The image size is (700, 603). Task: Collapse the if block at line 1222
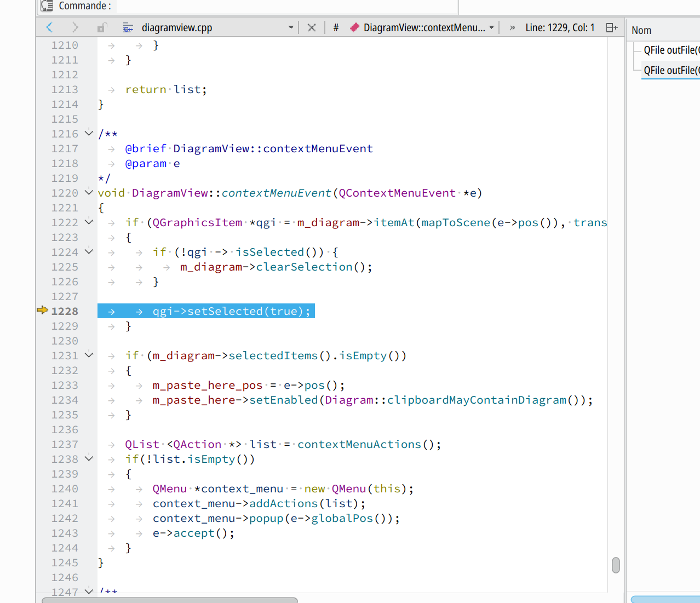89,222
